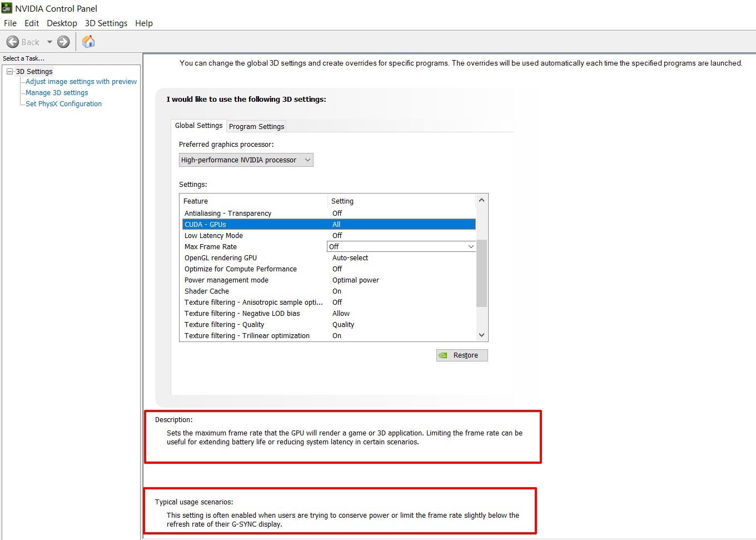
Task: Click the Restore button
Action: [x=462, y=355]
